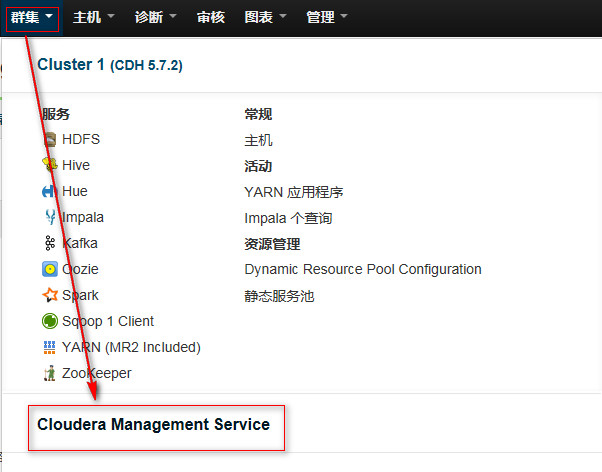Click the ZooKeeper keeper icon
The height and width of the screenshot is (472, 602).
click(50, 373)
